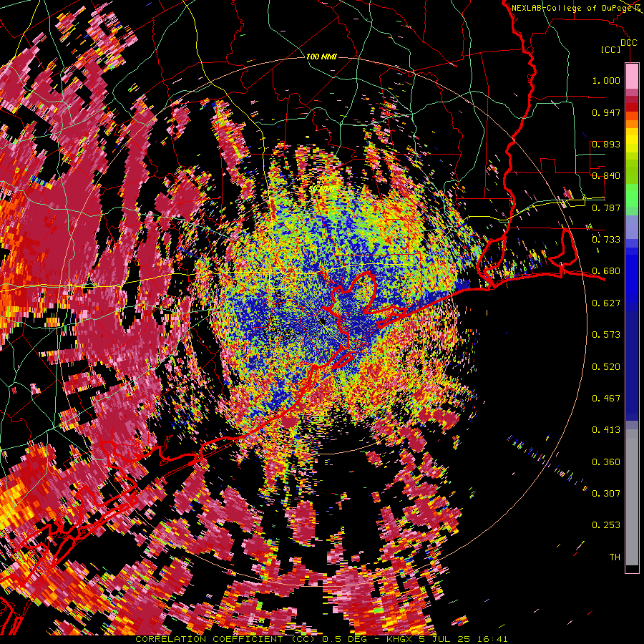644x644 pixels.
Task: Click the black radar site dot at center
Action: 323,321
